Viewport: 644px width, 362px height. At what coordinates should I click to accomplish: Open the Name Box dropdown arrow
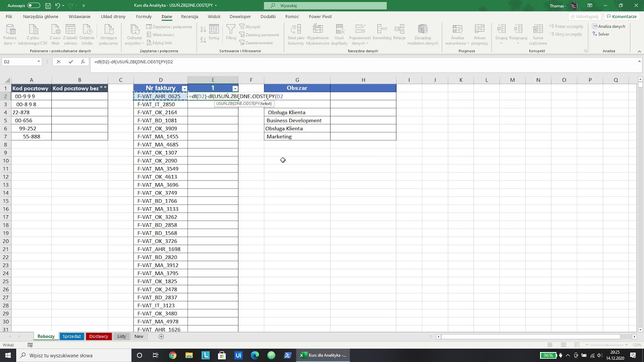click(x=38, y=62)
